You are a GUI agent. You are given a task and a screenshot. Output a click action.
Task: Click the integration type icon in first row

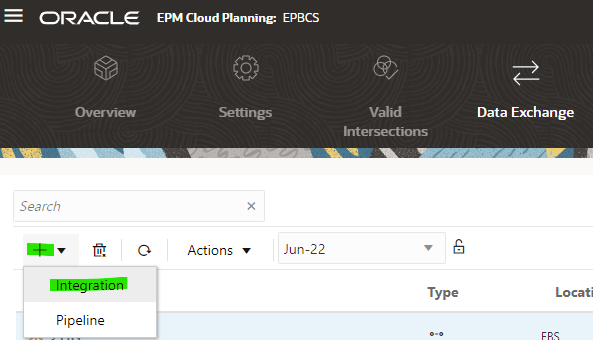(436, 334)
